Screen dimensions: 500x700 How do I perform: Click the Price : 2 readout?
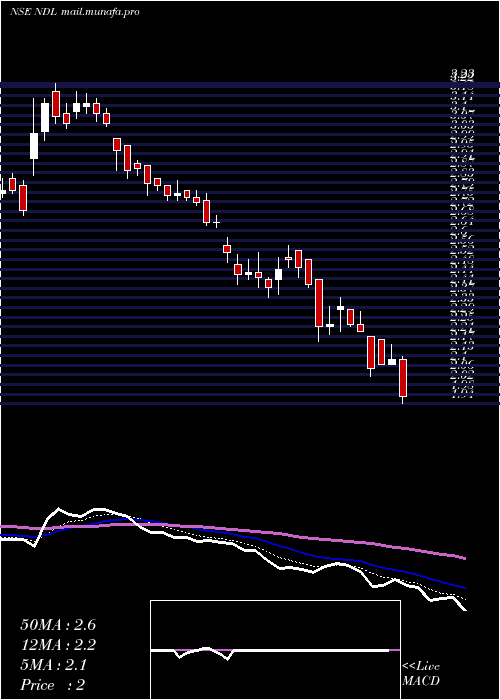[x=53, y=685]
